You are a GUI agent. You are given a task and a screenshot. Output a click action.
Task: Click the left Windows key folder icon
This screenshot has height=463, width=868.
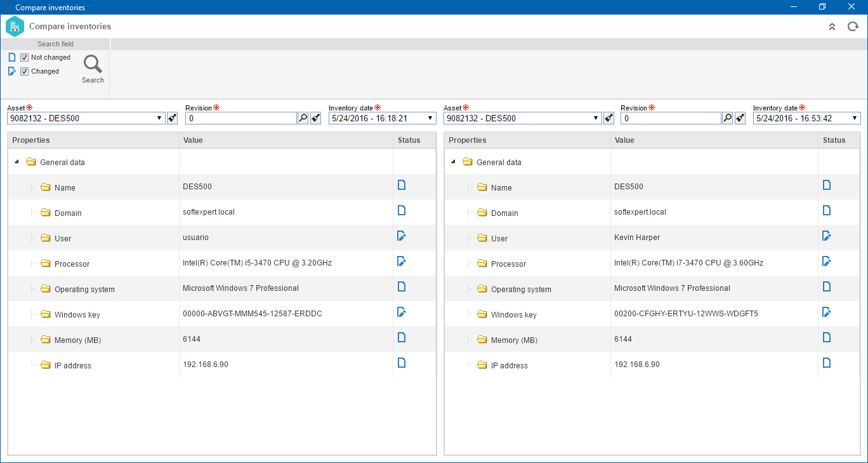pyautogui.click(x=45, y=314)
